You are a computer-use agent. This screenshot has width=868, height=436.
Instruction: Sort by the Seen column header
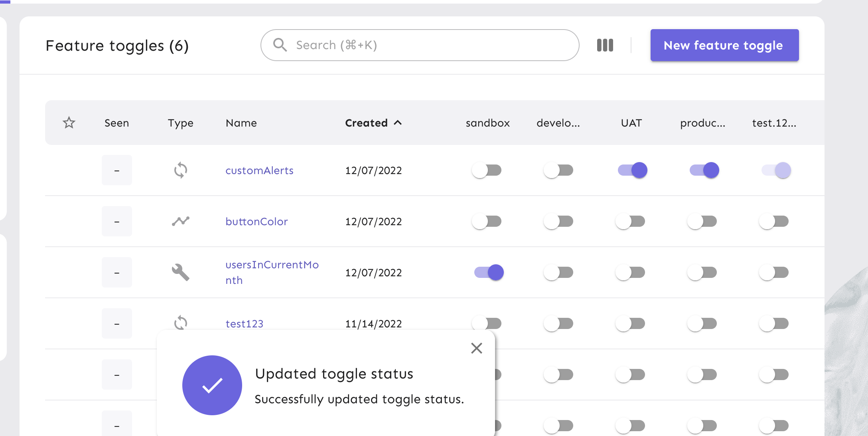[x=116, y=123]
